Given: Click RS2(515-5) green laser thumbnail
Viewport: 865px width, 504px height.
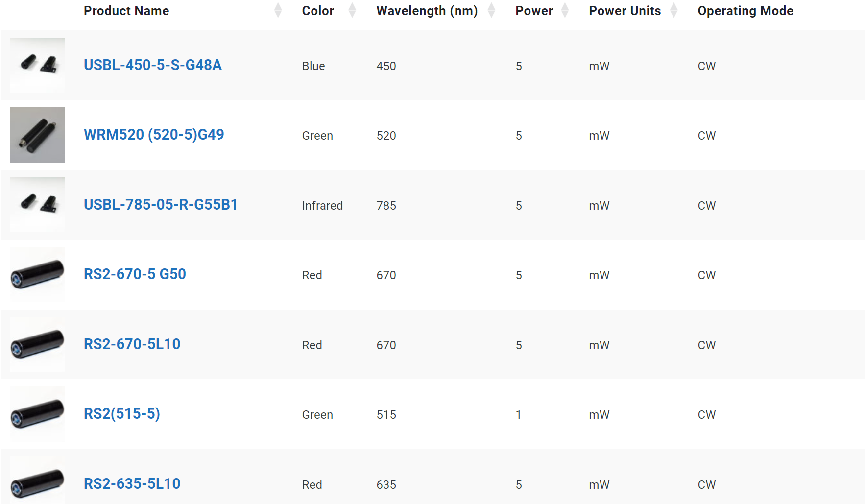Looking at the screenshot, I should pyautogui.click(x=37, y=414).
